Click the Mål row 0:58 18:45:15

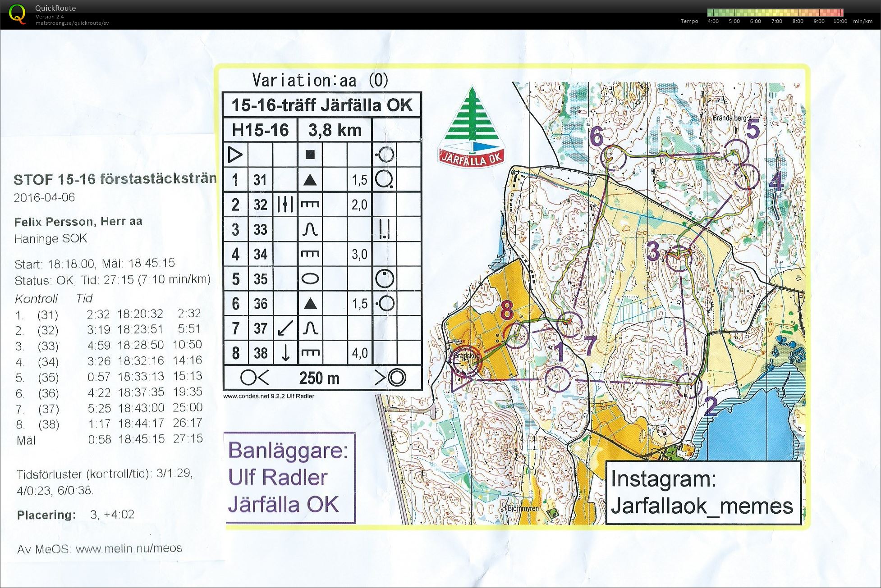click(110, 440)
